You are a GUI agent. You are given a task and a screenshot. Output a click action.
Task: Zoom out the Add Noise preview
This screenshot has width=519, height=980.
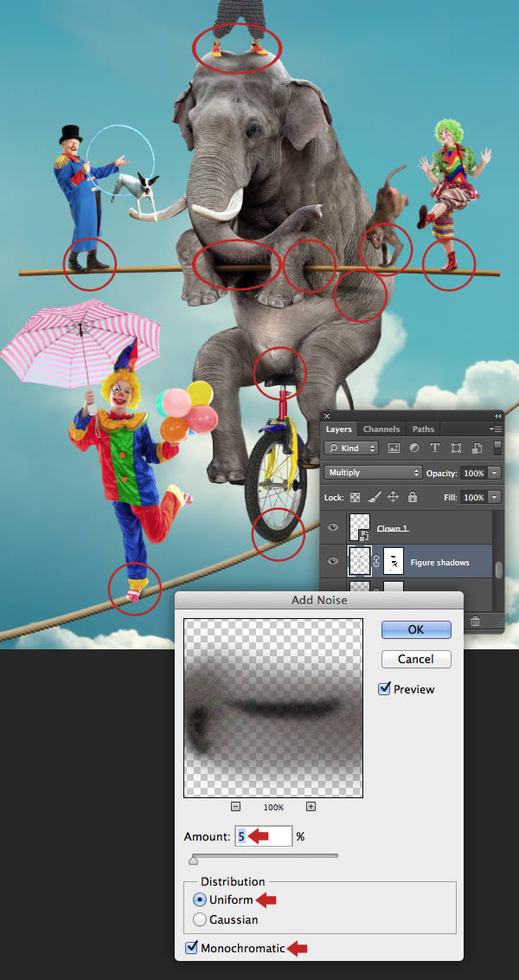tap(235, 807)
